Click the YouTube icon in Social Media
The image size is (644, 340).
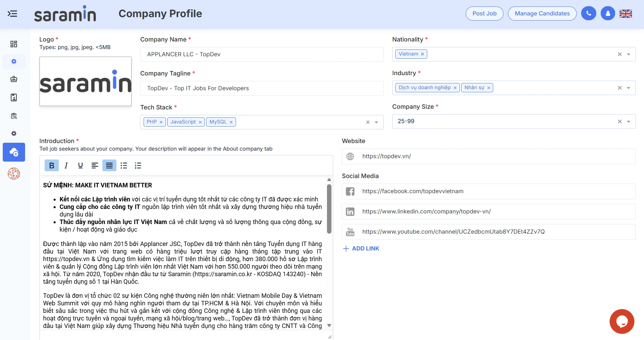tap(350, 232)
